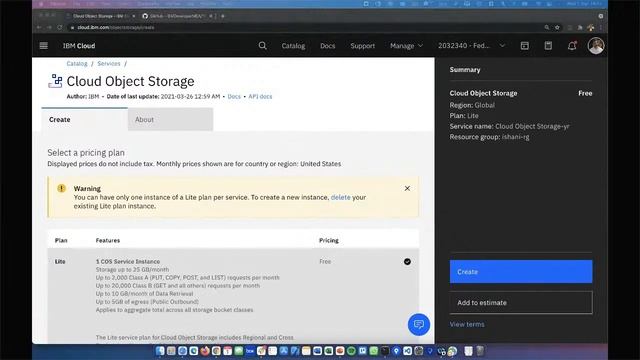Screen dimensions: 640x360
Task: Click the '1 COS Service Instance' feature text
Action: pyautogui.click(x=128, y=261)
